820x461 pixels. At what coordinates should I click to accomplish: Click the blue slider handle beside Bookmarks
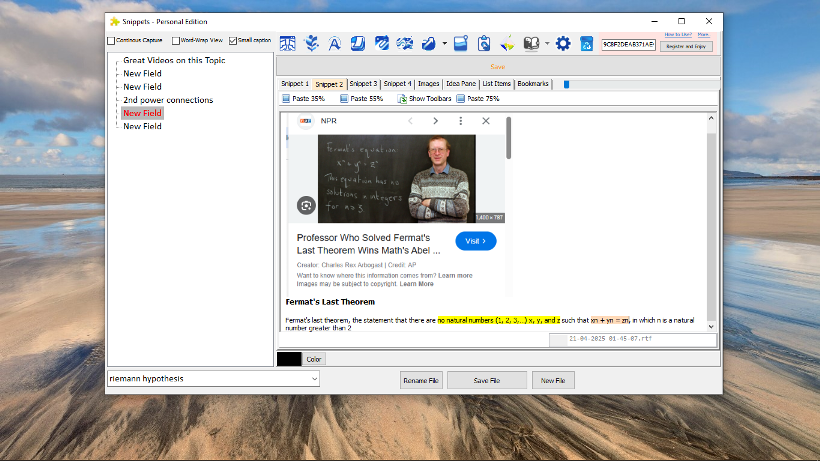(x=566, y=84)
